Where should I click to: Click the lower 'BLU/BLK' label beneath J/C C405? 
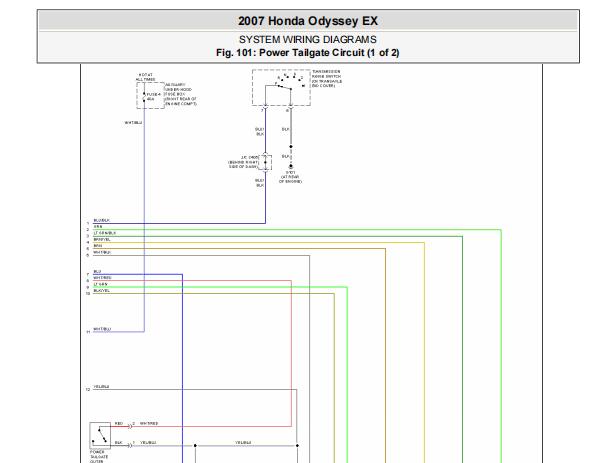coord(260,183)
